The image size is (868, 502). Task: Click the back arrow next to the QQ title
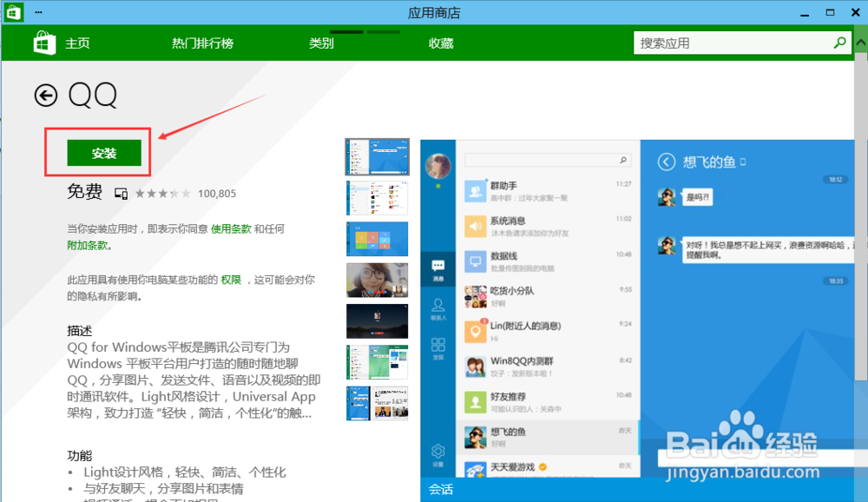point(46,96)
